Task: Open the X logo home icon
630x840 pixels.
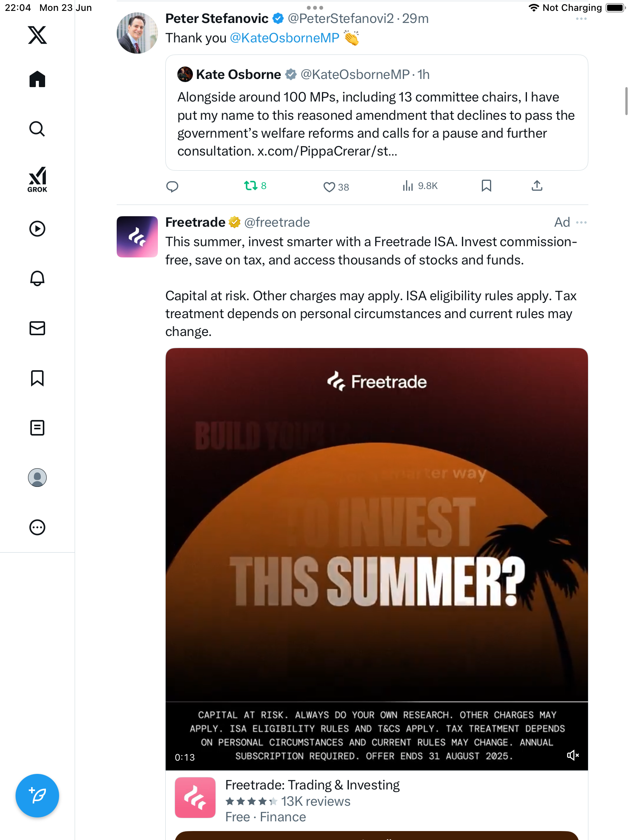Action: (x=37, y=35)
